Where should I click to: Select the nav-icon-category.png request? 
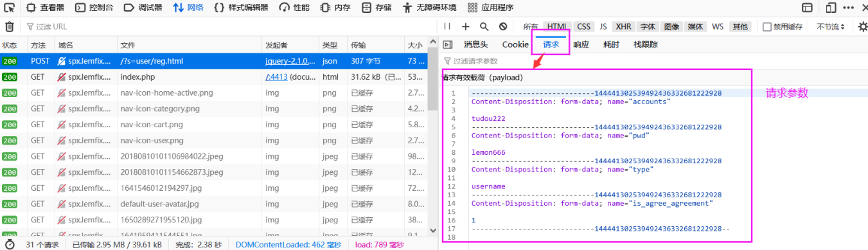tap(213, 109)
